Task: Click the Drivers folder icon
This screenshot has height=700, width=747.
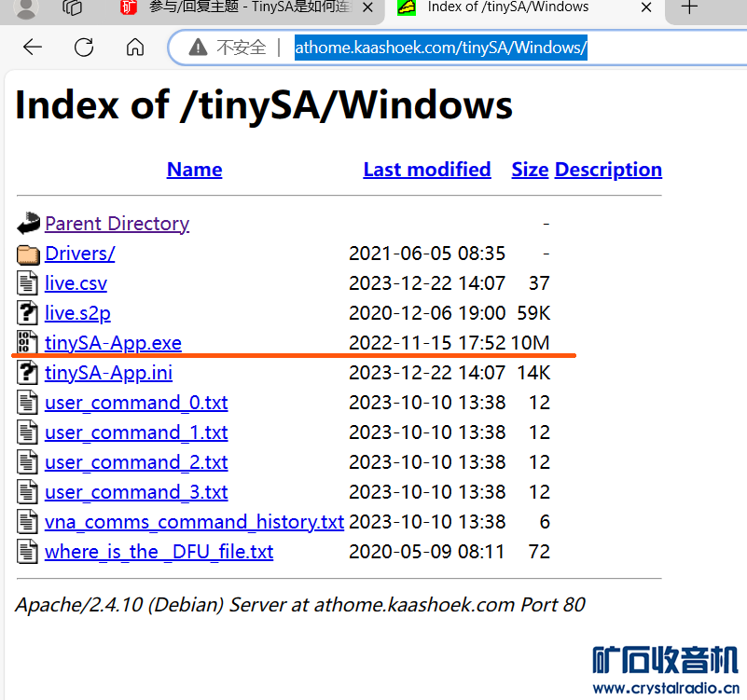Action: (28, 254)
